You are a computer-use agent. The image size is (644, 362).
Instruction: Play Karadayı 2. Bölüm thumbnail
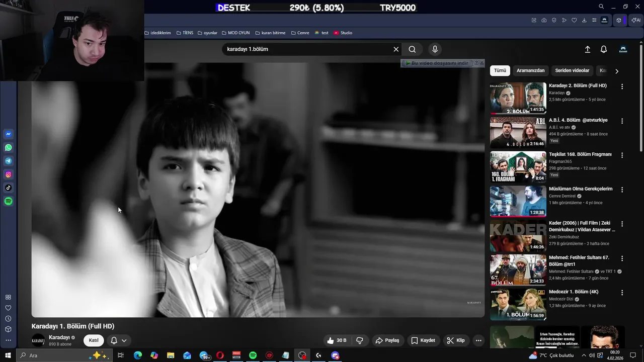coord(518,98)
